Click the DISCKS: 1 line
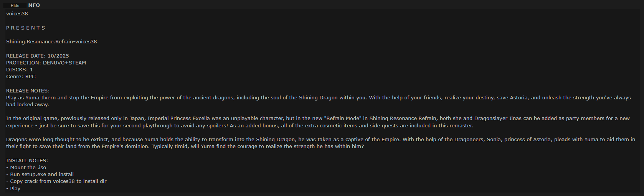644x196 pixels. [x=20, y=70]
